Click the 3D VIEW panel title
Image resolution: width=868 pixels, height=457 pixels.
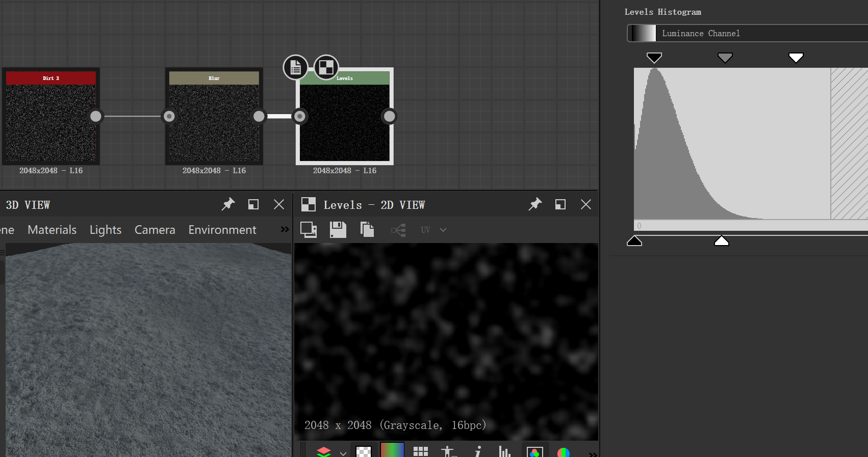click(x=28, y=205)
